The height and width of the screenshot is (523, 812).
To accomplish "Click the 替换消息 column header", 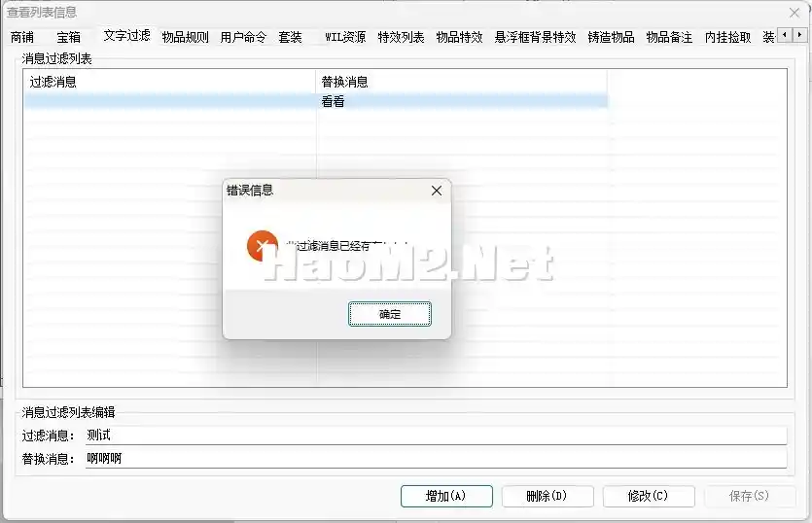I will pyautogui.click(x=461, y=82).
